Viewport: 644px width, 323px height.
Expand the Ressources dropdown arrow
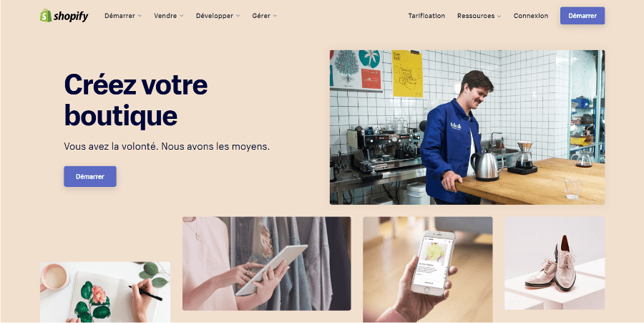tap(499, 16)
